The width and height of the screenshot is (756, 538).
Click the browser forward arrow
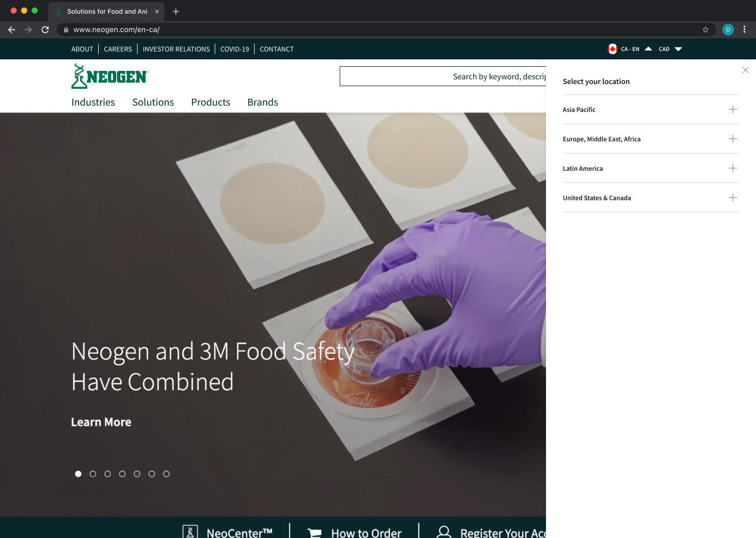pyautogui.click(x=28, y=29)
